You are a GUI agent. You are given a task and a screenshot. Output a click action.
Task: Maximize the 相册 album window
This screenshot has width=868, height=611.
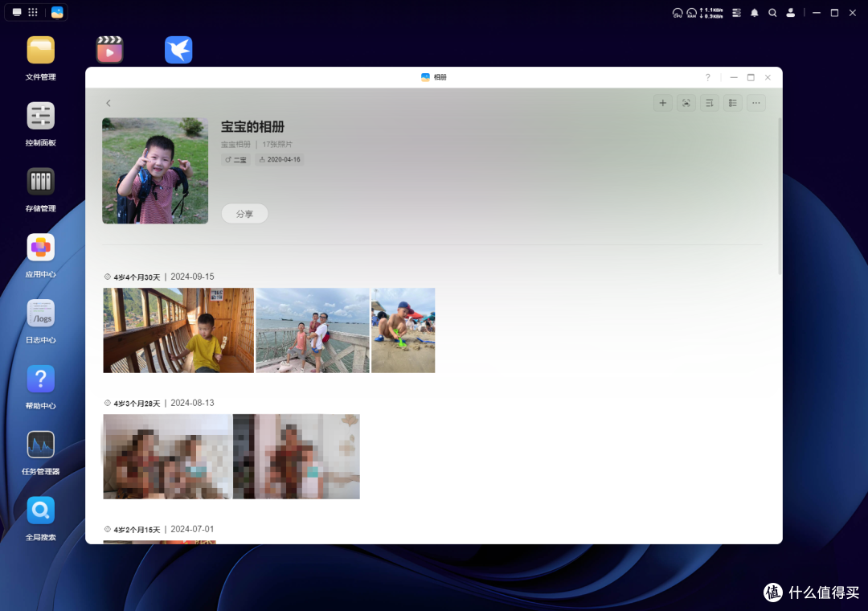(x=751, y=77)
